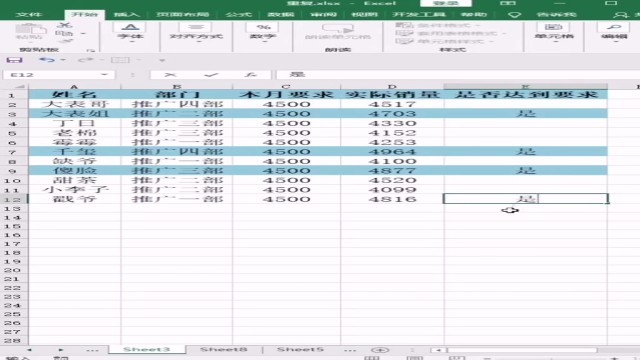Click the 登录 sign-in button
This screenshot has width=640, height=360.
446,3
